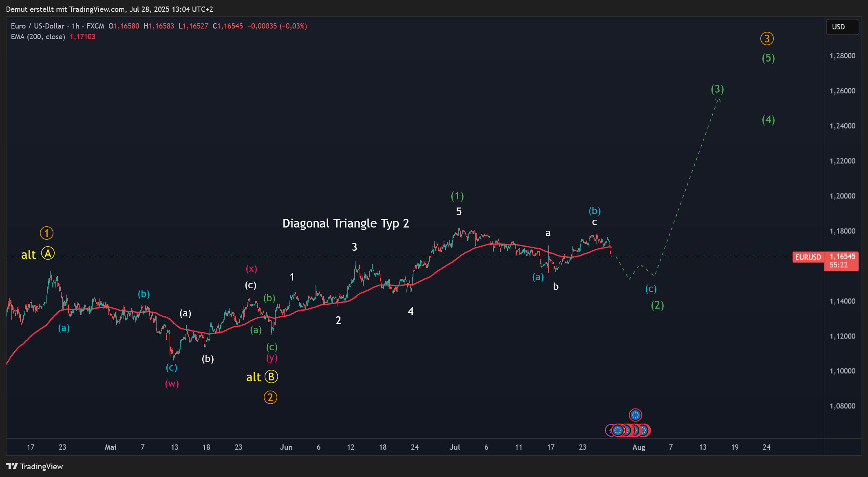Select the green (3) projected wave label

tap(717, 89)
